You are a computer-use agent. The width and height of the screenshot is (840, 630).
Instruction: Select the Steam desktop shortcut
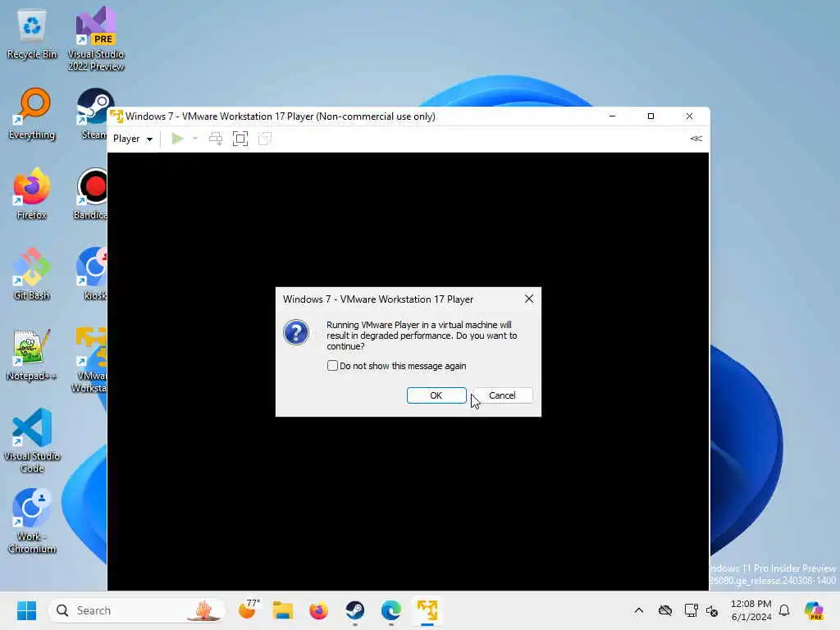point(94,114)
